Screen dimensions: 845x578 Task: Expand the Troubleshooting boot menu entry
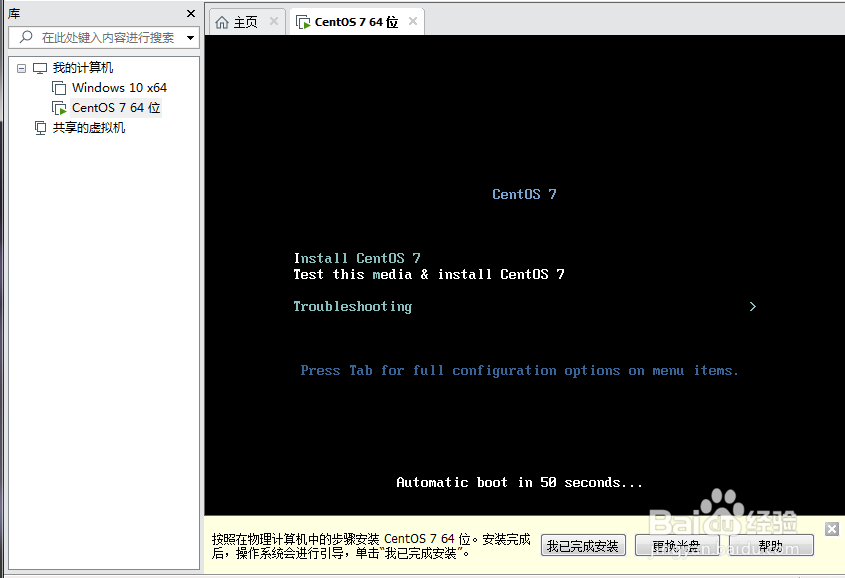752,306
